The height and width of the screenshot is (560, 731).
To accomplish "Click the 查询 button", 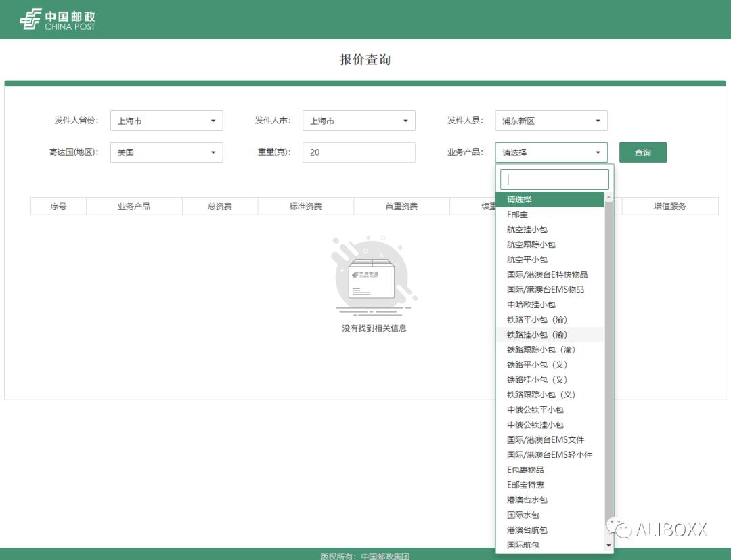I will pyautogui.click(x=642, y=152).
